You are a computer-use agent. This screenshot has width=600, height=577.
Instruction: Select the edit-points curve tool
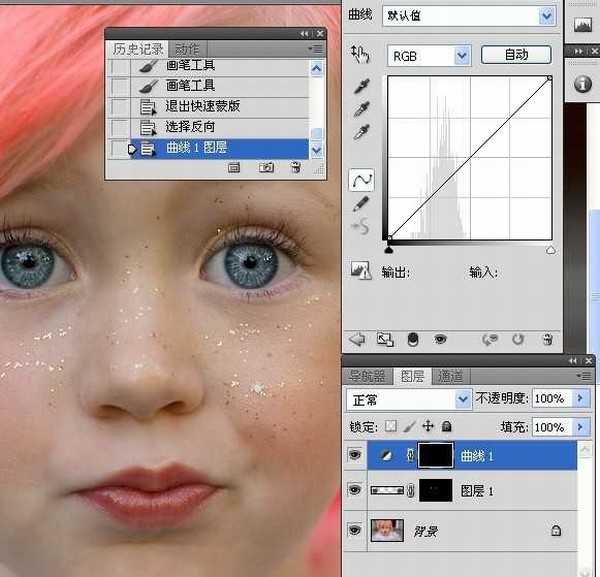point(362,180)
